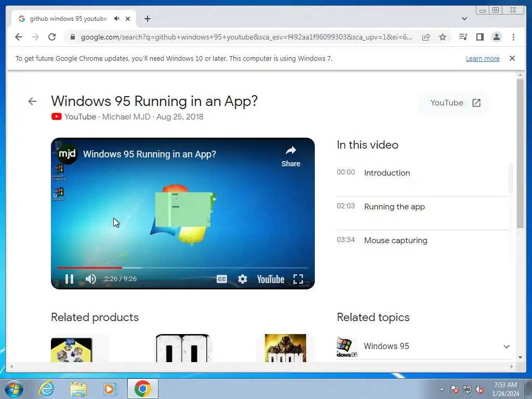Open the video on YouTube via player logo
Viewport: 532px width, 399px height.
click(270, 279)
